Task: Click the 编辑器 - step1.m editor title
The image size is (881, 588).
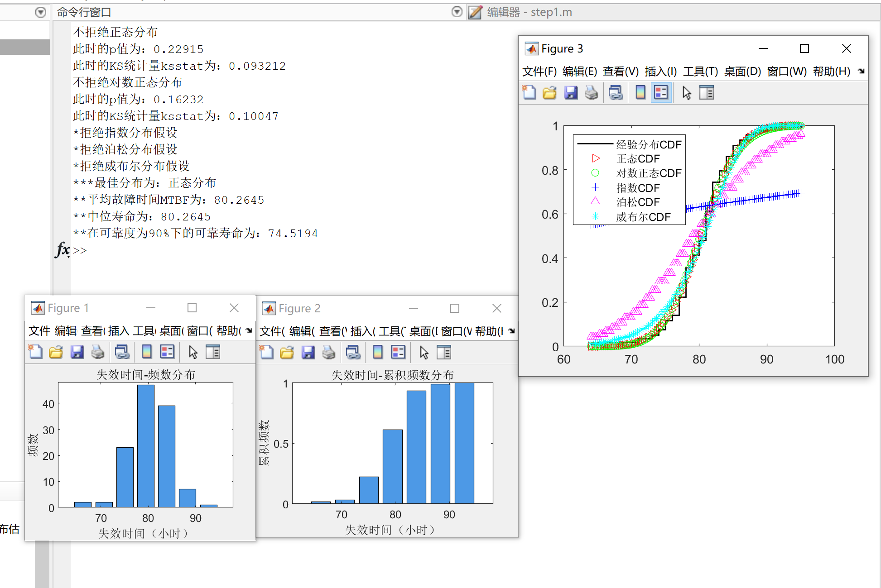Action: 530,12
